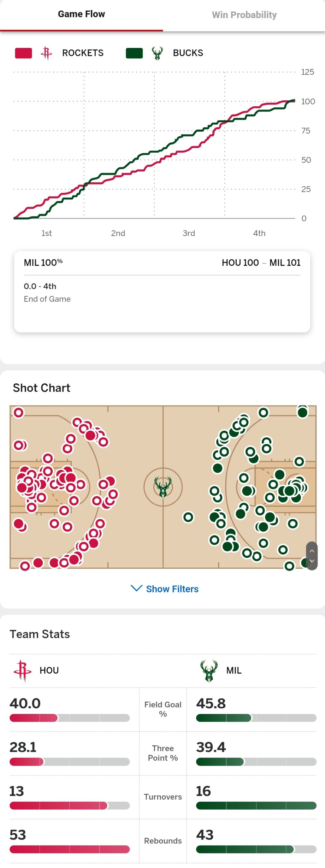Viewport: 325px width, 868px height.
Task: Switch to the Win Probability tab
Action: click(244, 15)
